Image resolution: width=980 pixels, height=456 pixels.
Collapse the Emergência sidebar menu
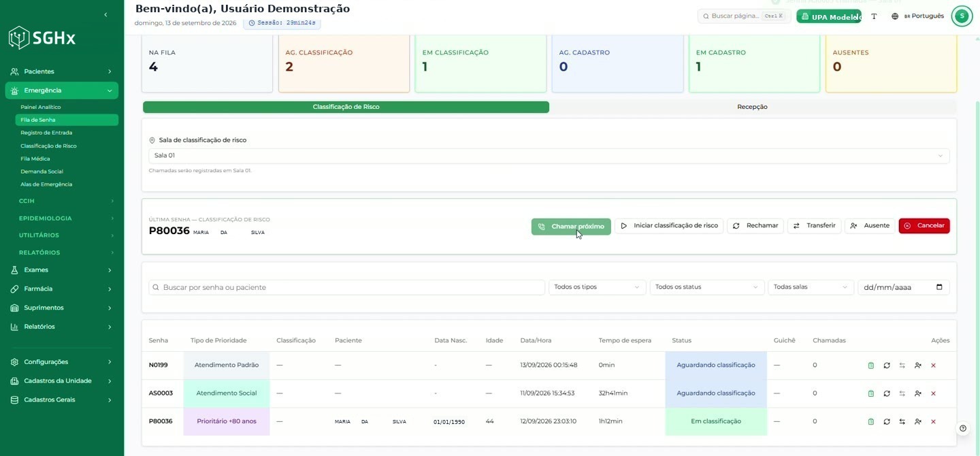pyautogui.click(x=62, y=91)
